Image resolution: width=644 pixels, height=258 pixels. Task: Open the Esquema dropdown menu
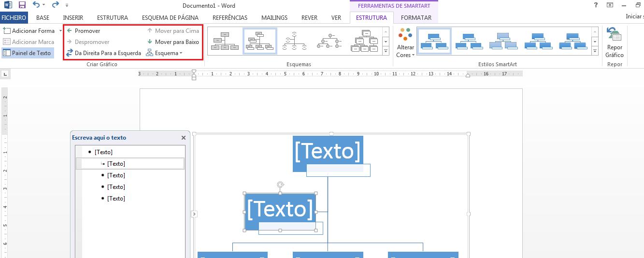pos(165,53)
